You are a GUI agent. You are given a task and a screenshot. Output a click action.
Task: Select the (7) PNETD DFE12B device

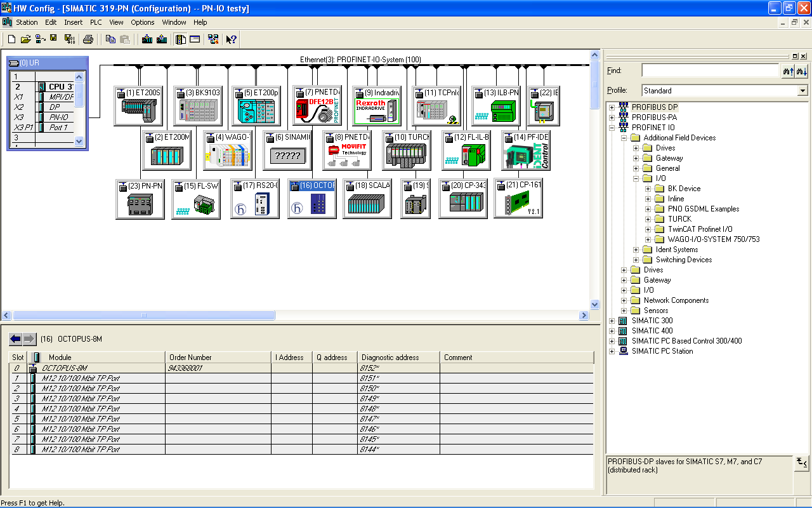click(317, 106)
